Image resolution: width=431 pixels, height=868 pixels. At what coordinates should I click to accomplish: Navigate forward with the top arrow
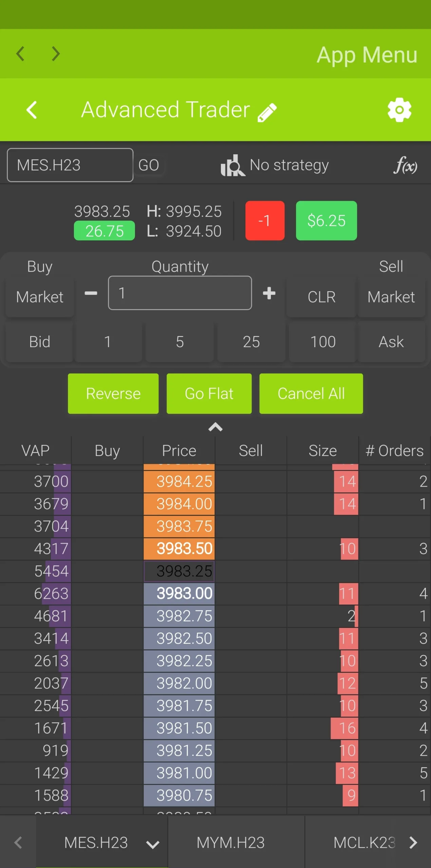[x=56, y=54]
